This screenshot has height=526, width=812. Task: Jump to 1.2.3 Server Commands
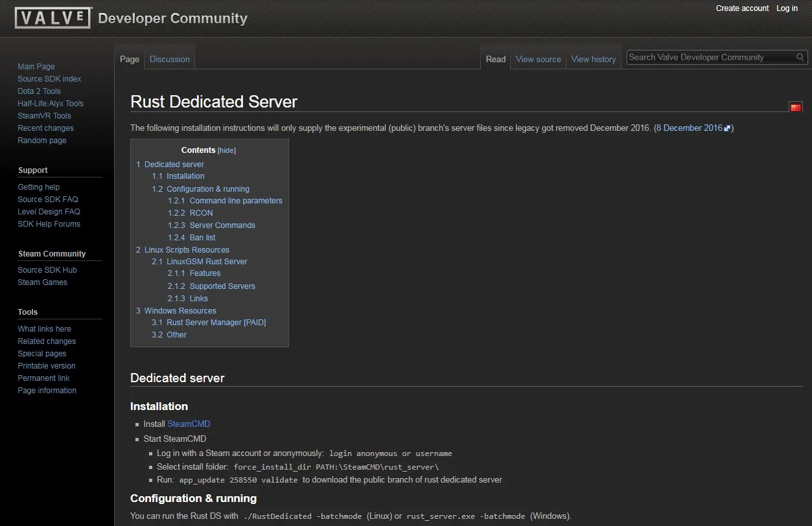[x=211, y=225]
